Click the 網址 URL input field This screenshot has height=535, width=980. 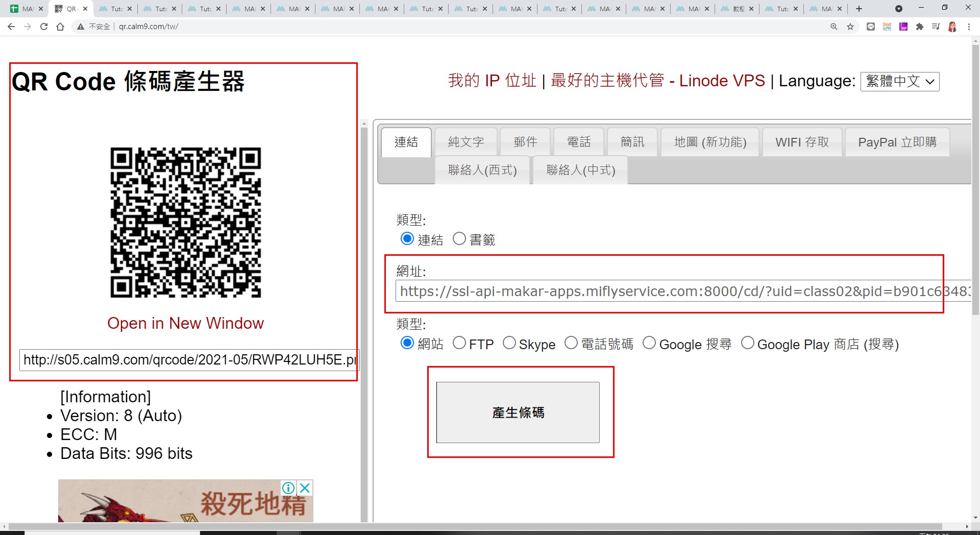pos(683,291)
